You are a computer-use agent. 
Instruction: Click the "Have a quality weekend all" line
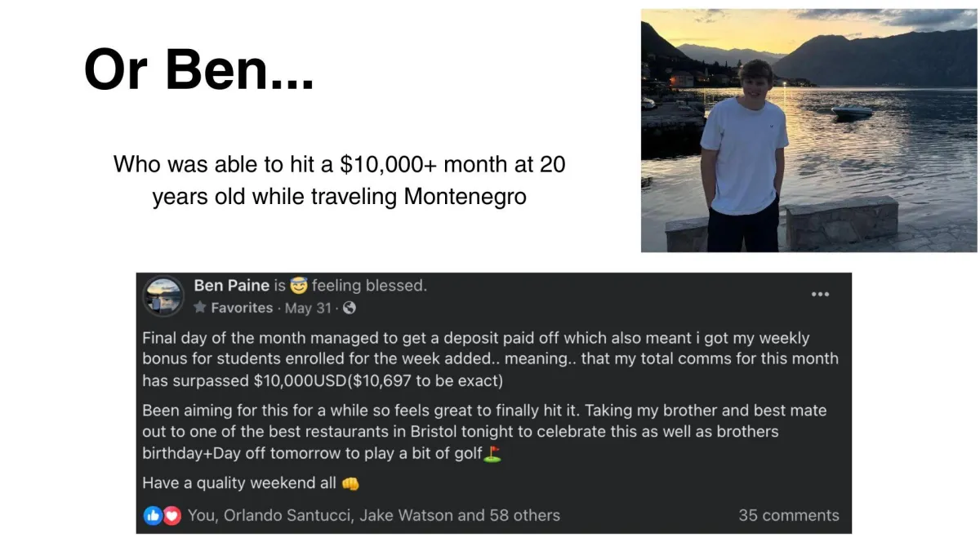pos(238,483)
